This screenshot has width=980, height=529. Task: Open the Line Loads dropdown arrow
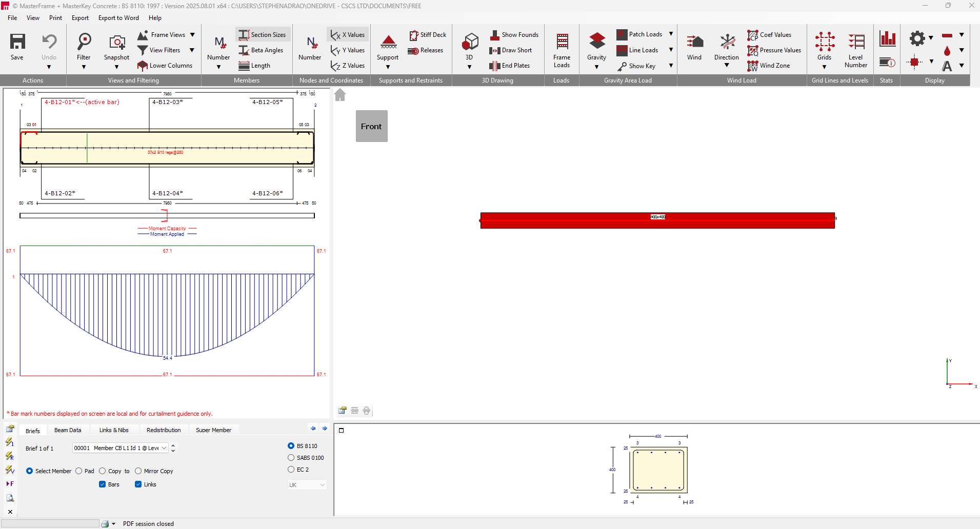coord(671,50)
